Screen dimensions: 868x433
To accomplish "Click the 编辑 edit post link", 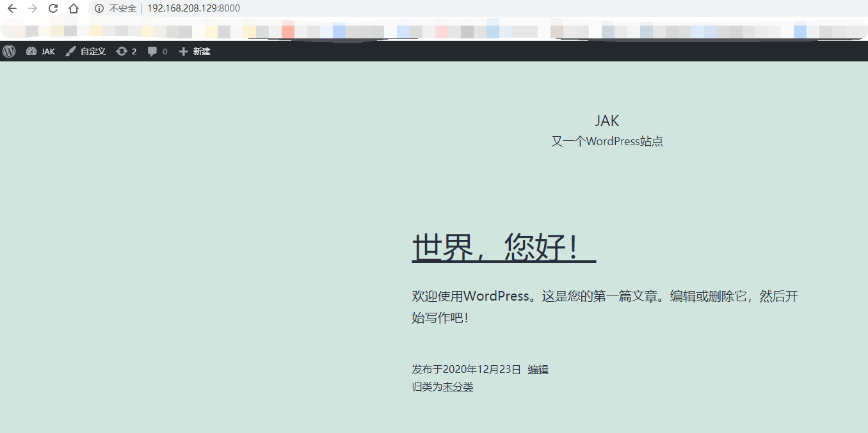I will pos(538,370).
